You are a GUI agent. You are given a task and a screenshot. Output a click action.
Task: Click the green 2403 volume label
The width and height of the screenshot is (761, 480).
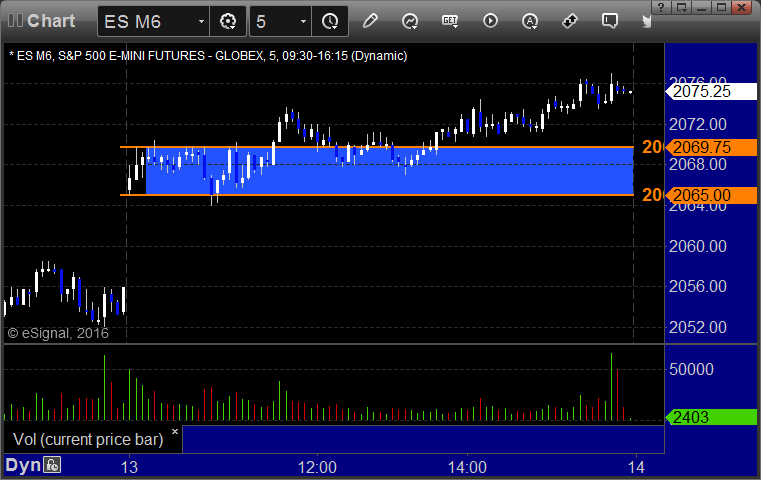click(x=711, y=417)
